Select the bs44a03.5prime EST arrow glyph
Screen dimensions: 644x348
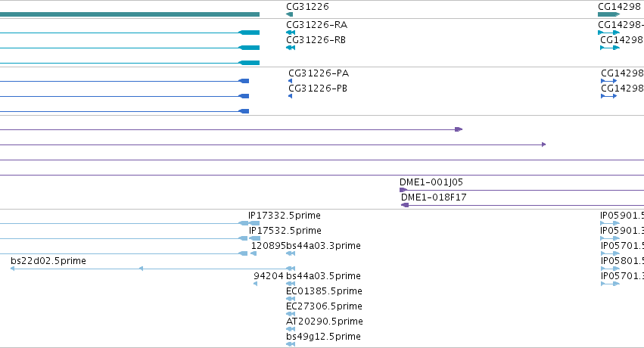(291, 284)
